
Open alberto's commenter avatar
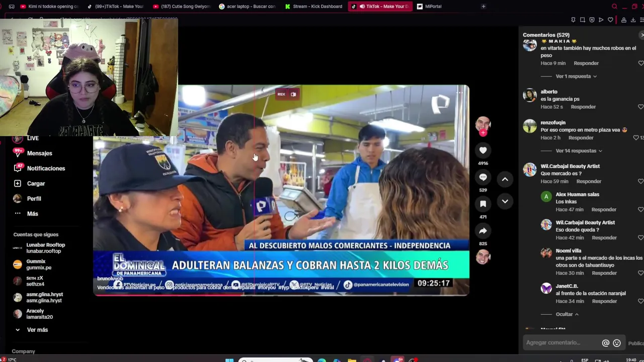(530, 95)
